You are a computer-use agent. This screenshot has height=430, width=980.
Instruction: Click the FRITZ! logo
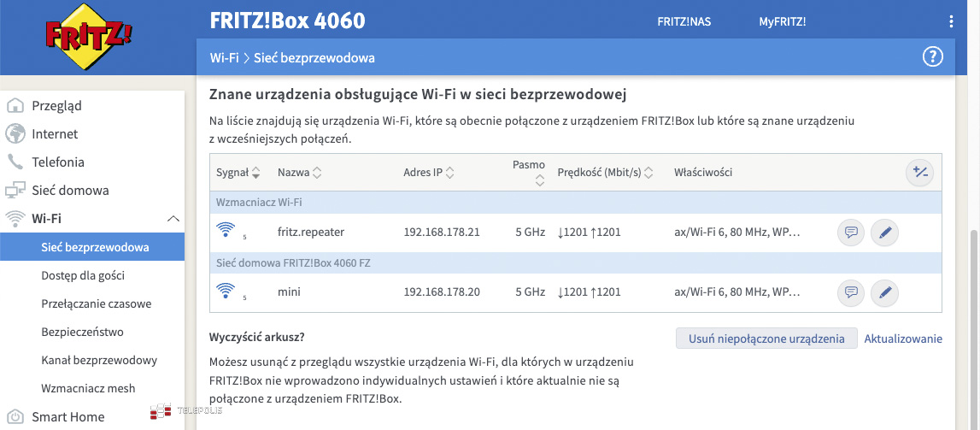click(89, 37)
